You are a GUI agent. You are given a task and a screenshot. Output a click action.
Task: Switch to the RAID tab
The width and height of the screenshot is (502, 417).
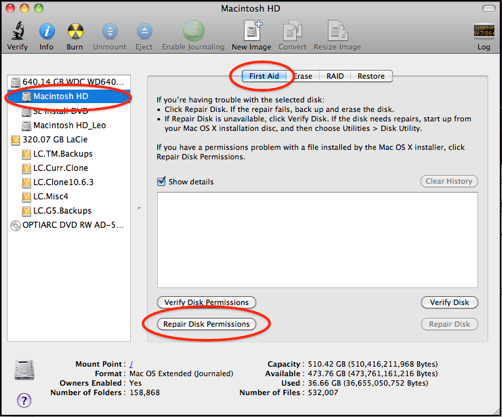pyautogui.click(x=335, y=76)
